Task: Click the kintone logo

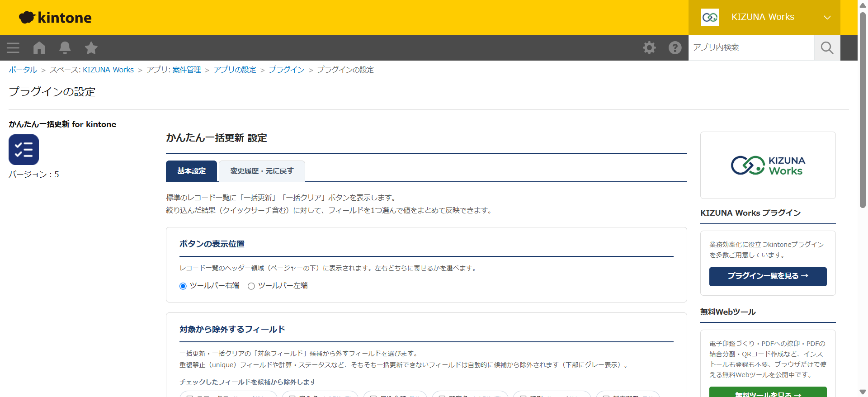Action: coord(55,18)
